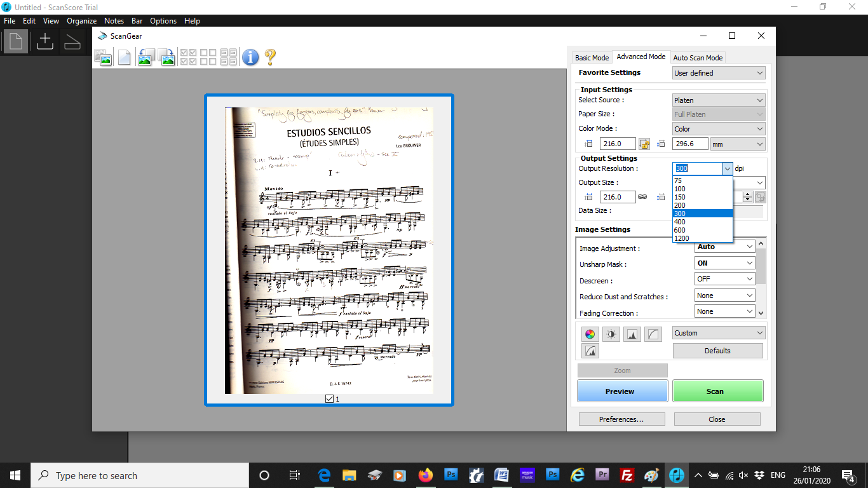Rotate the preview image left
This screenshot has height=488, width=868.
(x=146, y=57)
